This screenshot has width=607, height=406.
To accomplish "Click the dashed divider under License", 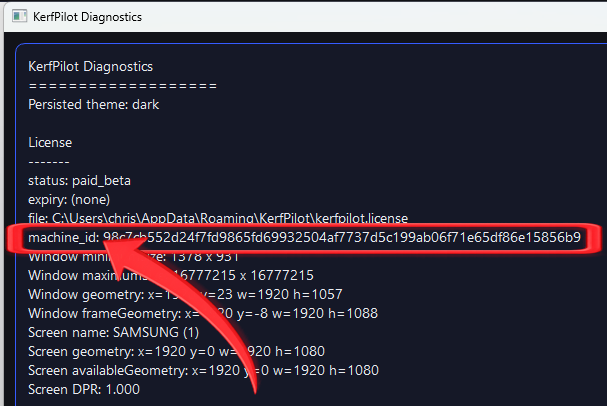I will click(x=48, y=160).
